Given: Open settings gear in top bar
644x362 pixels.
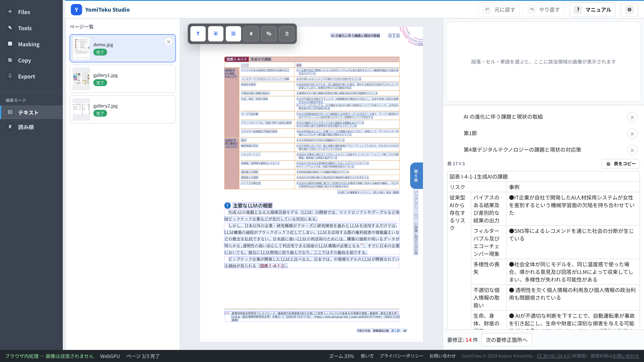Looking at the screenshot, I should click(x=630, y=10).
